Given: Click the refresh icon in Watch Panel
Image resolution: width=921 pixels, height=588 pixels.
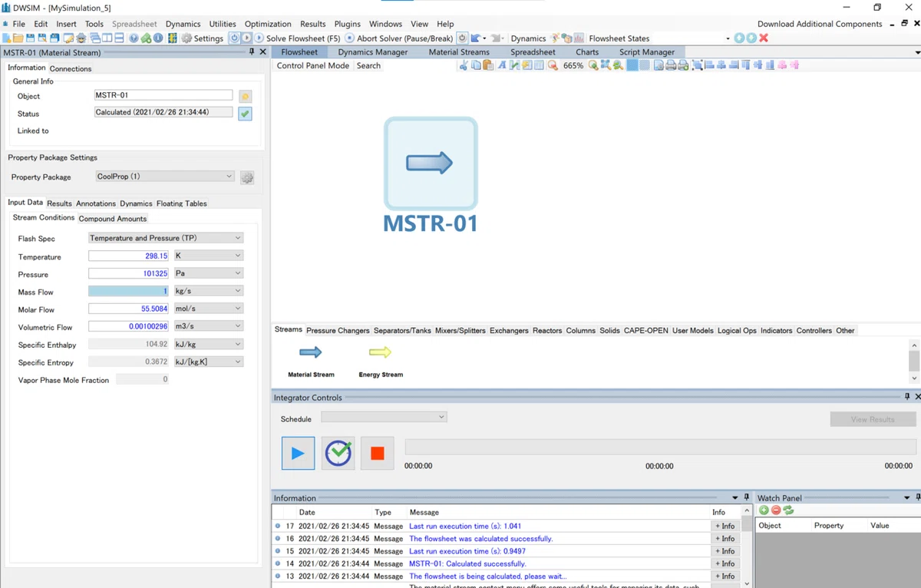Looking at the screenshot, I should click(x=788, y=510).
